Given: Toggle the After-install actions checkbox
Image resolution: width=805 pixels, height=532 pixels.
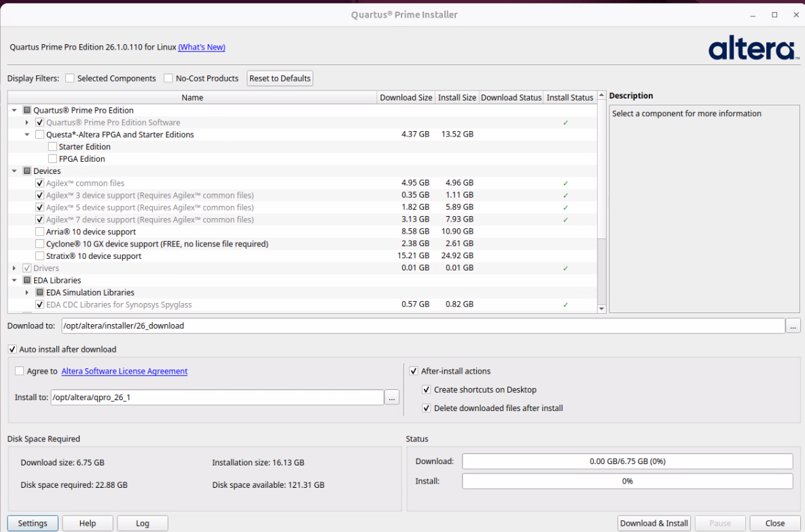Looking at the screenshot, I should (x=413, y=371).
